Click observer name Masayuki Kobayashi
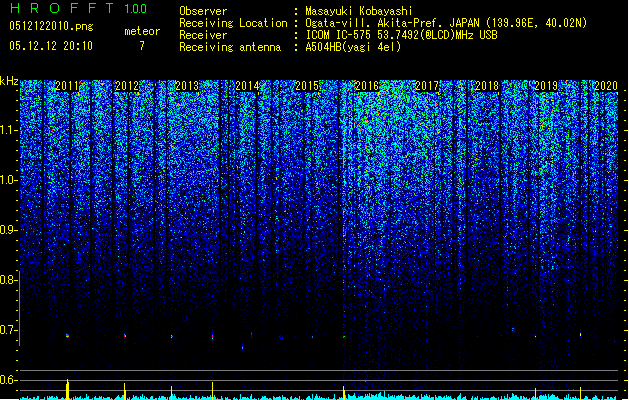 pyautogui.click(x=359, y=11)
